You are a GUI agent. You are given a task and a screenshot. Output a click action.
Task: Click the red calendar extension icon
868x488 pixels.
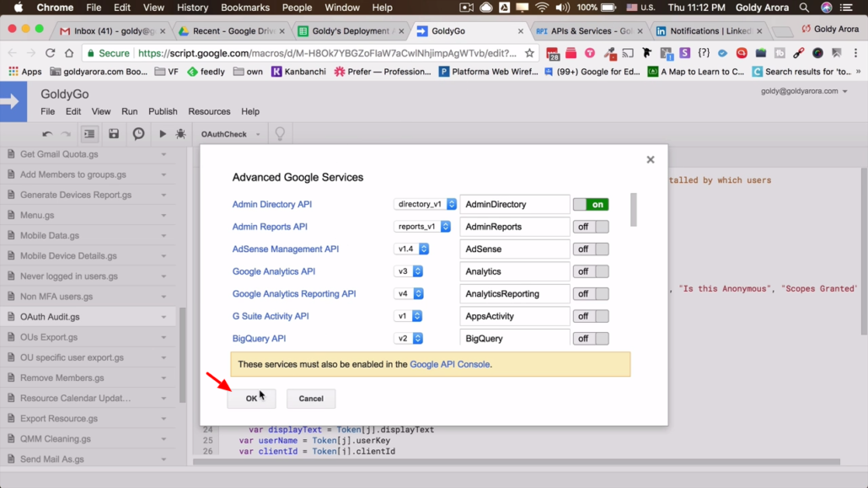pos(552,53)
